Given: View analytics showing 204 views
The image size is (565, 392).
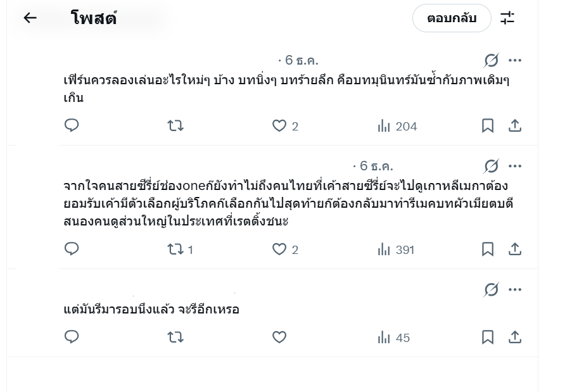Looking at the screenshot, I should [x=397, y=126].
